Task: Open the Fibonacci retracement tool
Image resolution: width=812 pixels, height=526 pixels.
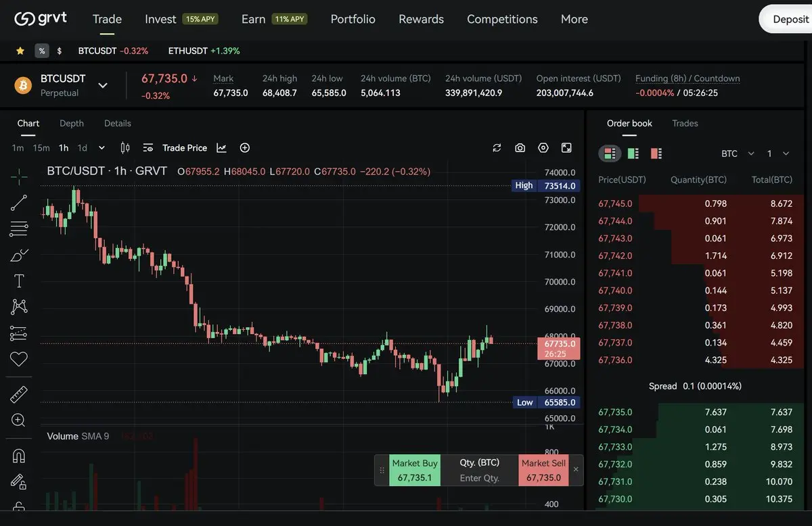Action: pyautogui.click(x=19, y=229)
